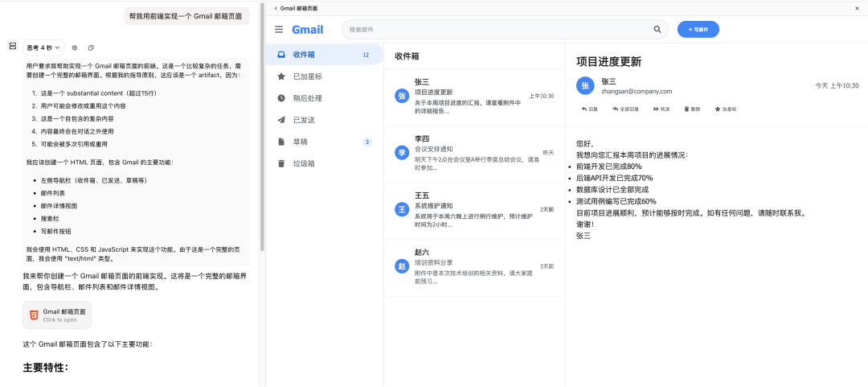The width and height of the screenshot is (868, 387).
Task: Click 回复 reply button
Action: tap(590, 109)
